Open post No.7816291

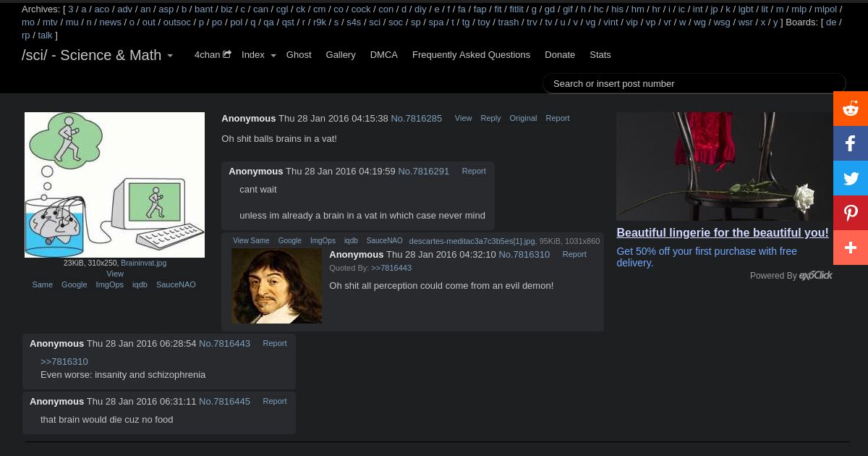(423, 171)
